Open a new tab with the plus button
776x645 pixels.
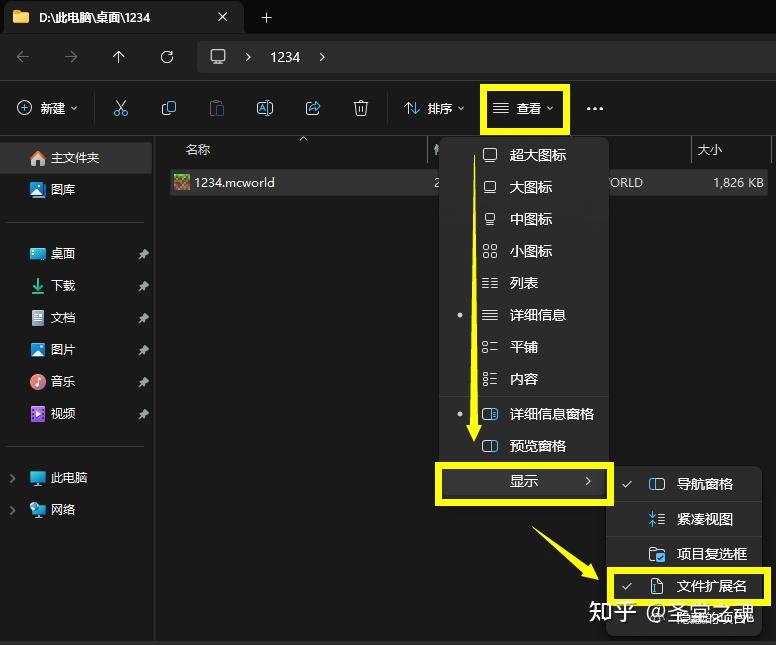point(266,18)
